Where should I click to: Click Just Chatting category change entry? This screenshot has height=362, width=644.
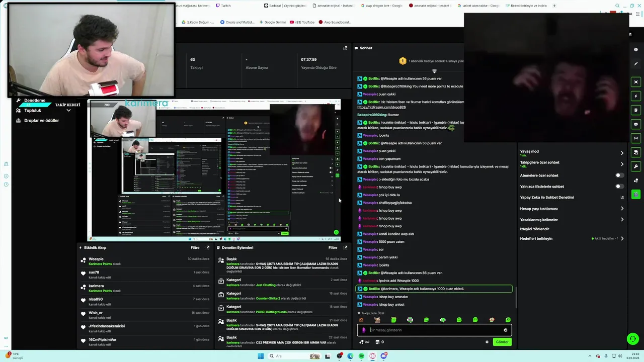[283, 283]
